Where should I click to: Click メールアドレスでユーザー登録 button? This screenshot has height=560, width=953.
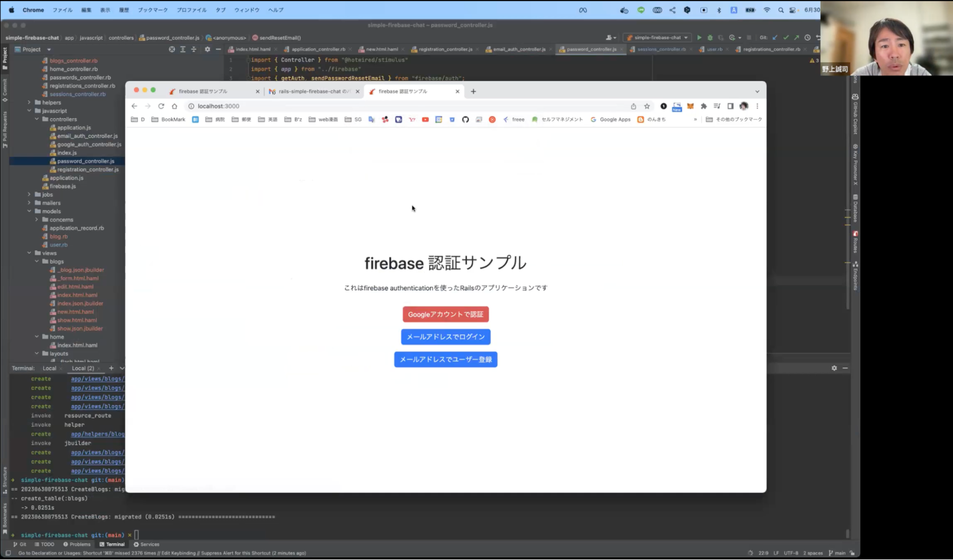[445, 359]
